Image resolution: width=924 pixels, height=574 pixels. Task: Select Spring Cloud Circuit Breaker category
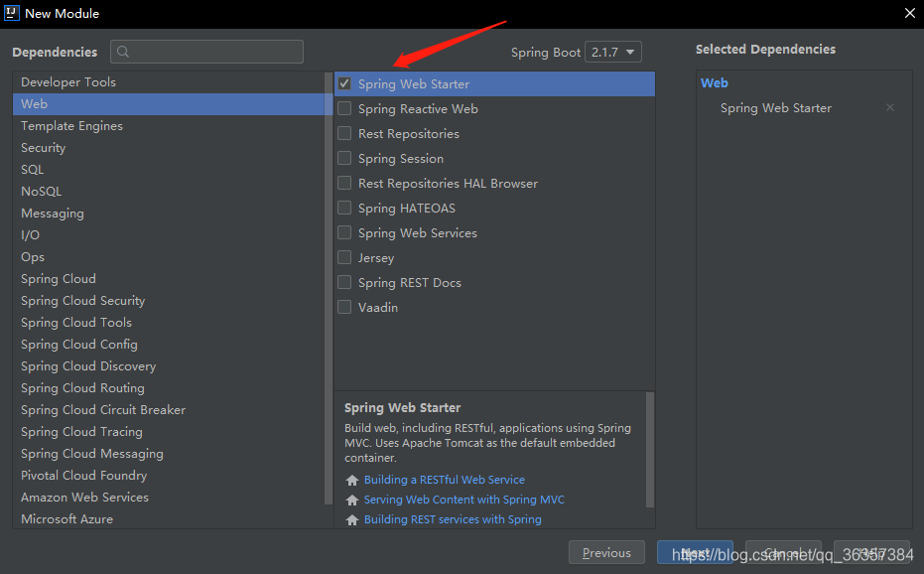click(x=169, y=409)
